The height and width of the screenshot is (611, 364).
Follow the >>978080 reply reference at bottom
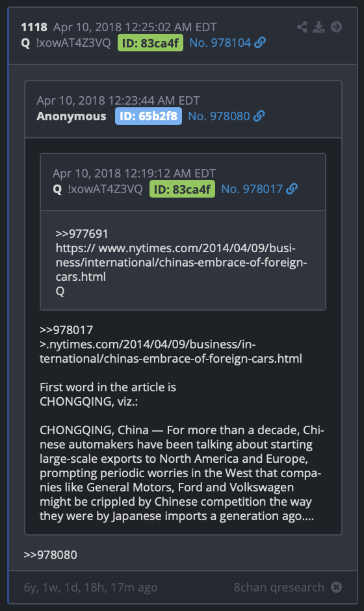50,554
